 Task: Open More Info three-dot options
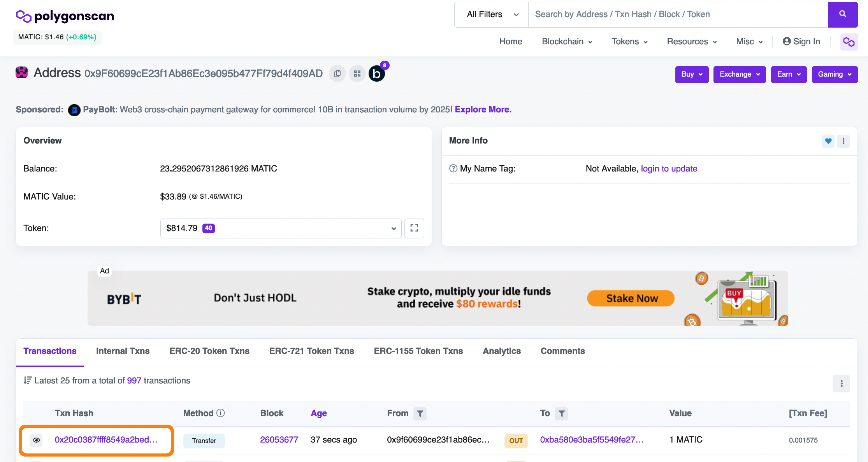[x=843, y=141]
